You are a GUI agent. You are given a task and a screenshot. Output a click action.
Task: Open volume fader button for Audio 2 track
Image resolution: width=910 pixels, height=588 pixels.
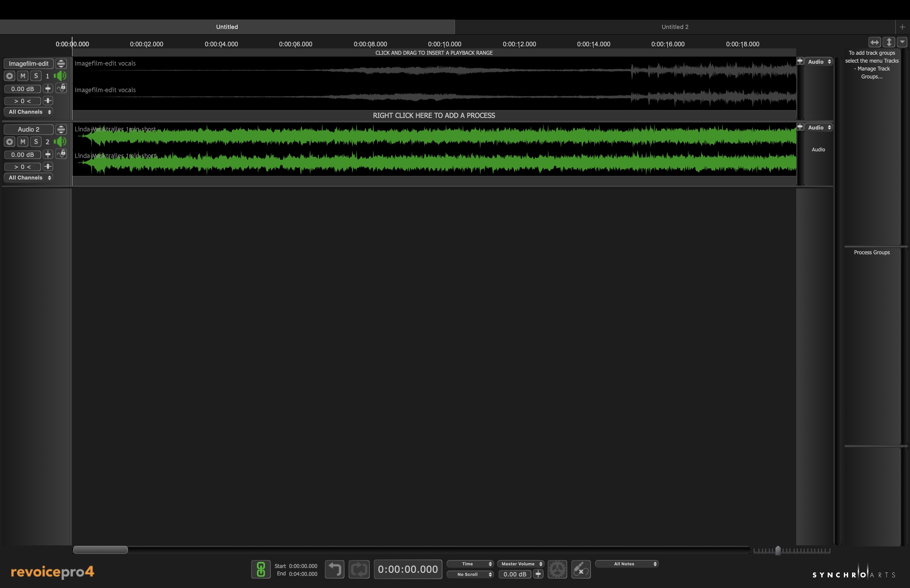pyautogui.click(x=48, y=154)
